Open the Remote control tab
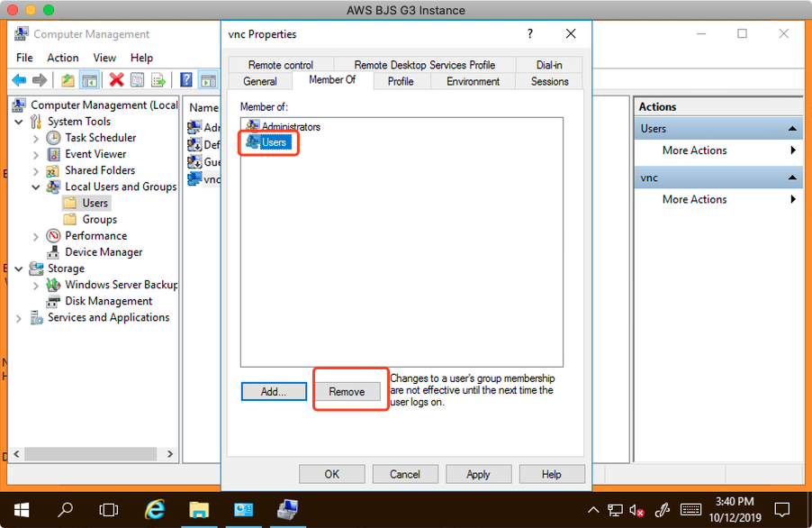812x528 pixels. point(281,65)
